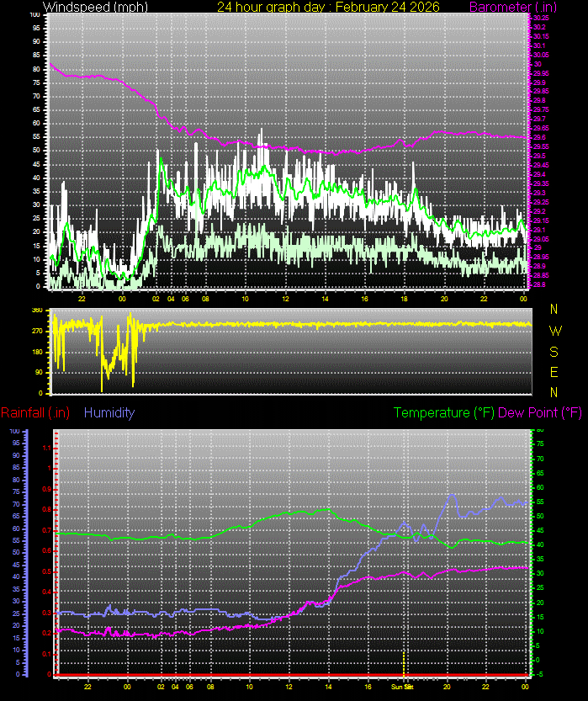Click '40' on the green temperature axis
Image resolution: width=588 pixels, height=701 pixels.
point(540,545)
